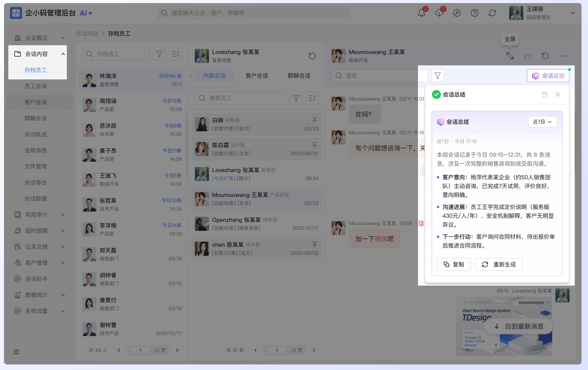Close the 会话总结 popup panel

coord(557,94)
